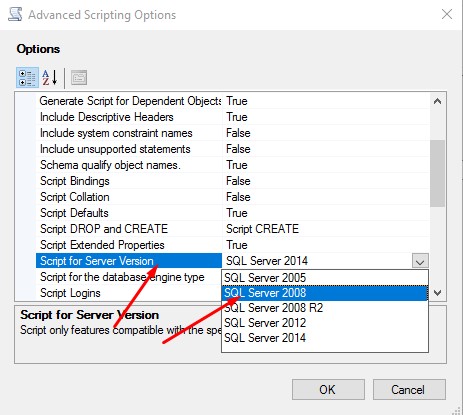Viewport: 463px width, 415px height.
Task: Confirm settings with the OK button
Action: pos(328,389)
